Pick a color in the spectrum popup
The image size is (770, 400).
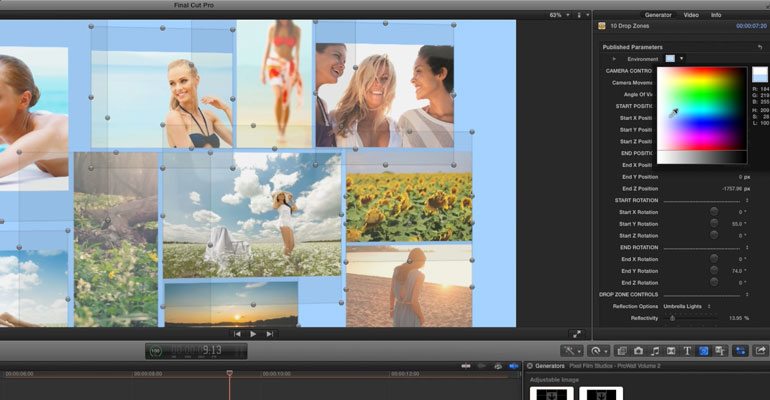(x=702, y=108)
